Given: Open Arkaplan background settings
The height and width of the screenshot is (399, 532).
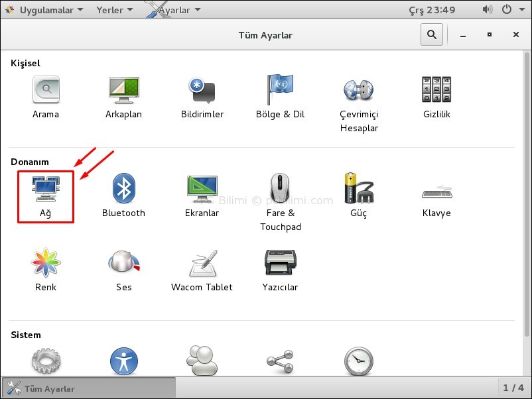Looking at the screenshot, I should [123, 97].
